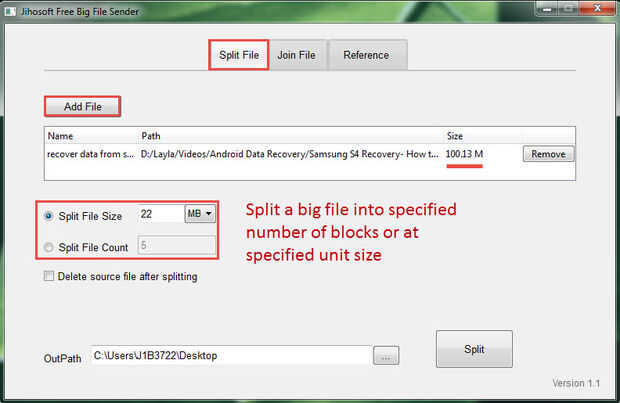Start splitting with the Split button
This screenshot has width=620, height=403.
474,349
